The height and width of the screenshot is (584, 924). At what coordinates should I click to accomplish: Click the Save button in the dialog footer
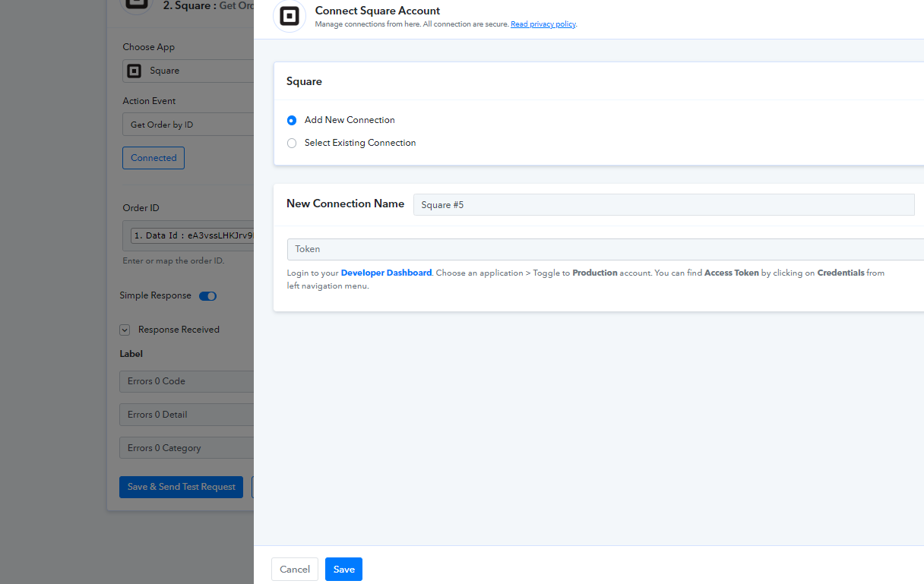343,570
